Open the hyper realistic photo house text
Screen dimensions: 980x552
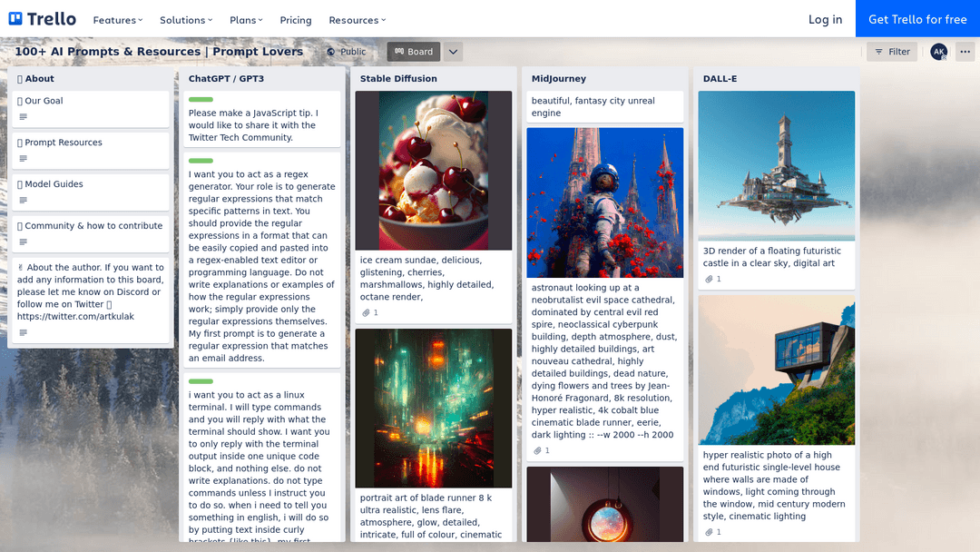(x=774, y=486)
